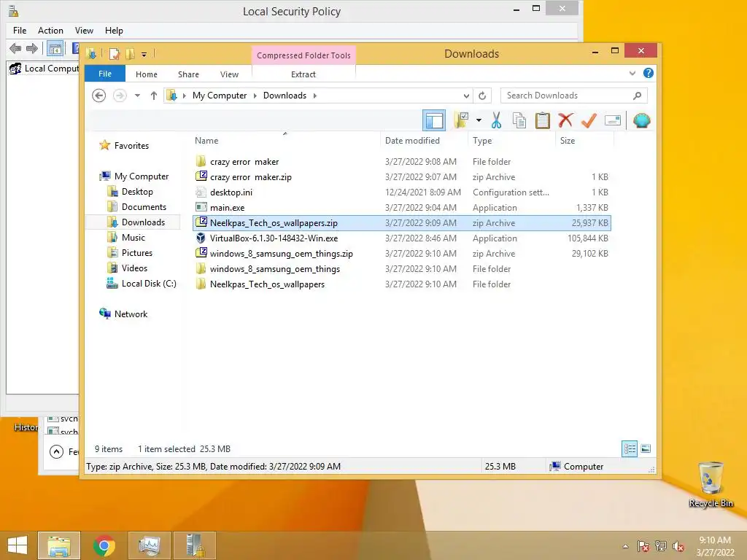Open the recent locations dropdown arrow
This screenshot has height=560, width=747.
pyautogui.click(x=137, y=96)
